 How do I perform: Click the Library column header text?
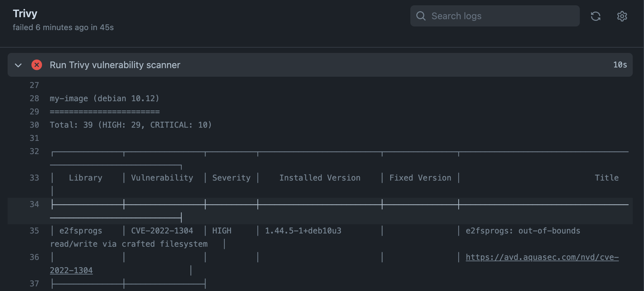(86, 178)
